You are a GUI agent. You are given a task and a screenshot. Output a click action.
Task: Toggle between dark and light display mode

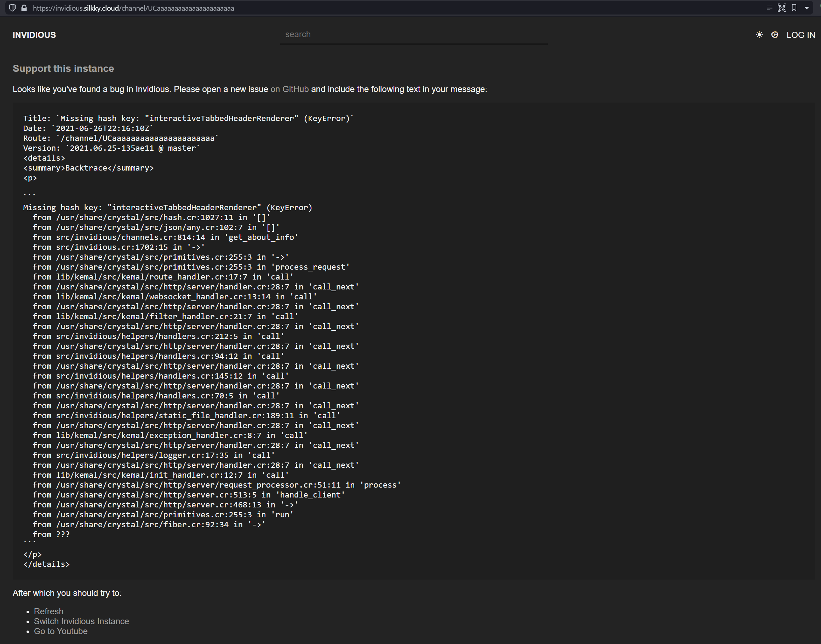[x=759, y=35]
